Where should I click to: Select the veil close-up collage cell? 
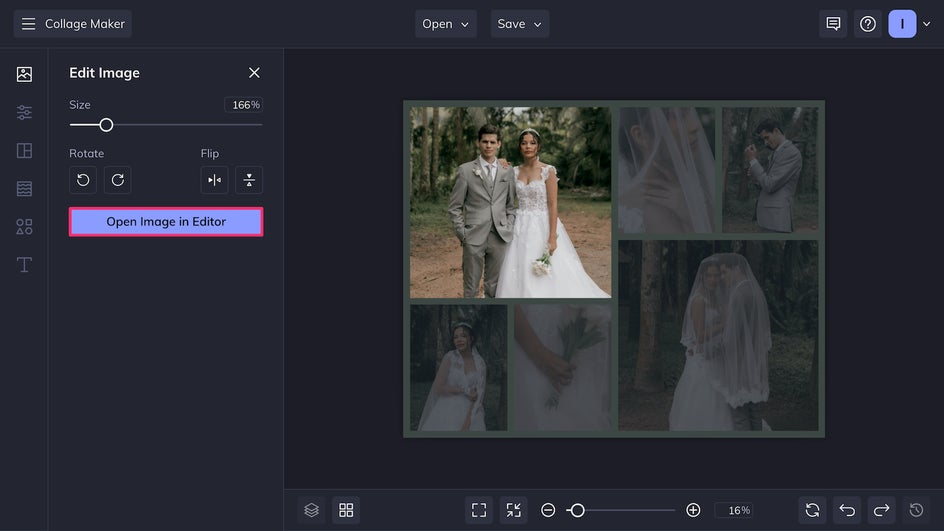667,170
